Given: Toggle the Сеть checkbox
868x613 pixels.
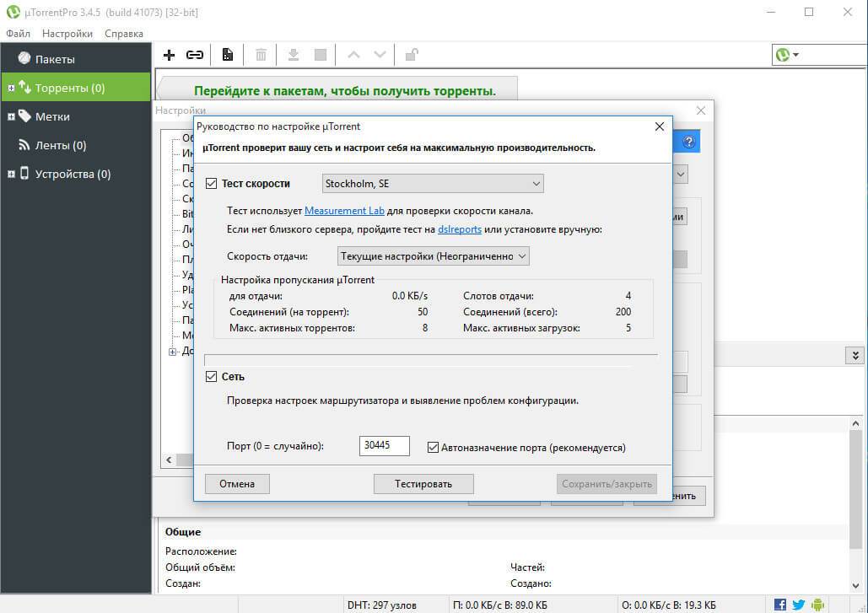Looking at the screenshot, I should (211, 377).
